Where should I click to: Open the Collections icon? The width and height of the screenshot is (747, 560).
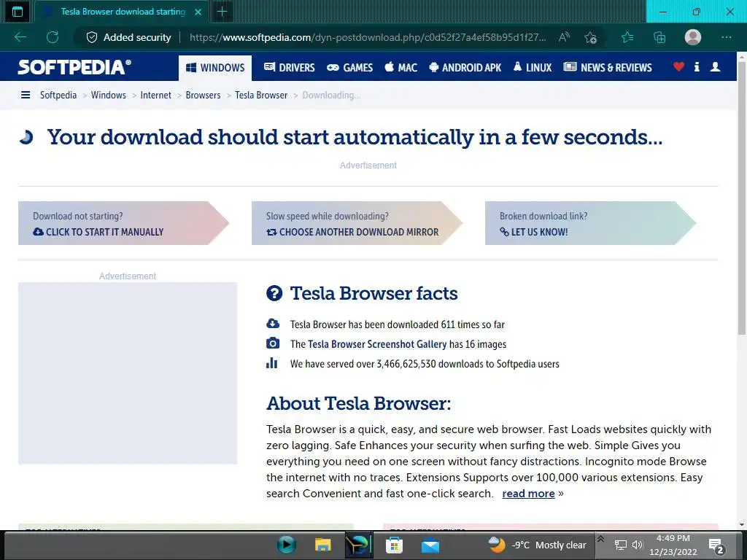pyautogui.click(x=659, y=37)
